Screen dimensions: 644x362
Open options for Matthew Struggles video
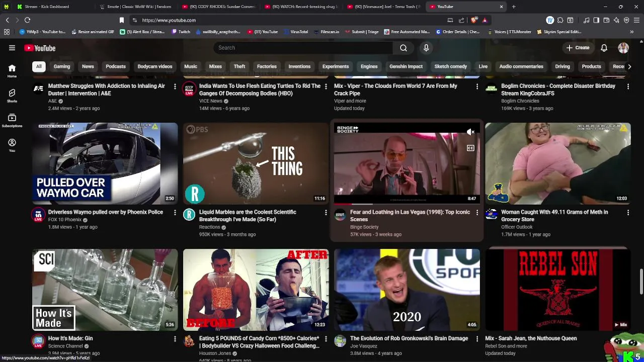click(175, 86)
